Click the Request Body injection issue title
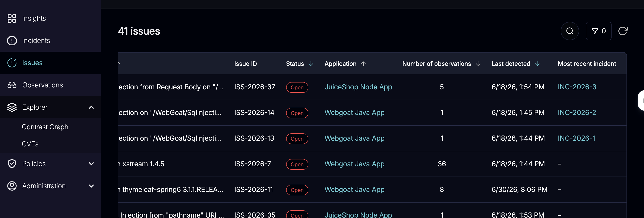 171,87
